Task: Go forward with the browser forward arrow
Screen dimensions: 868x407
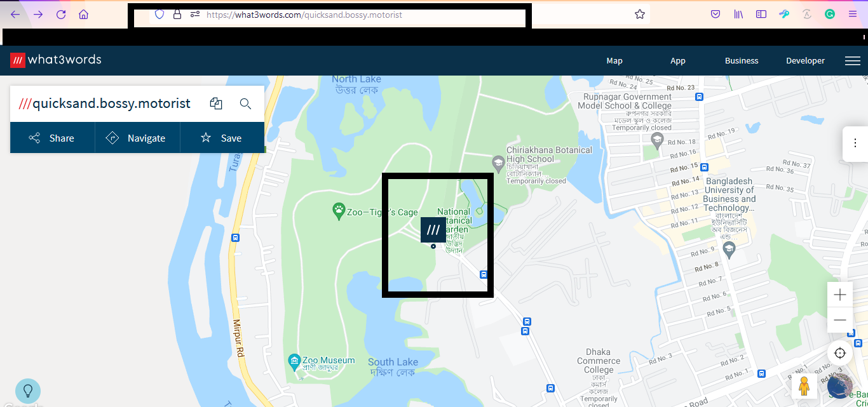Action: (38, 14)
